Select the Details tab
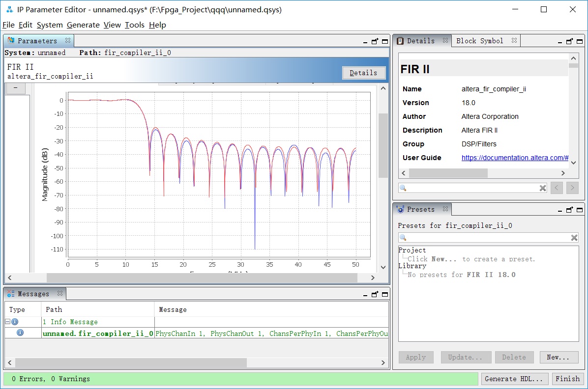Screen dimensions: 588x389 click(x=420, y=41)
